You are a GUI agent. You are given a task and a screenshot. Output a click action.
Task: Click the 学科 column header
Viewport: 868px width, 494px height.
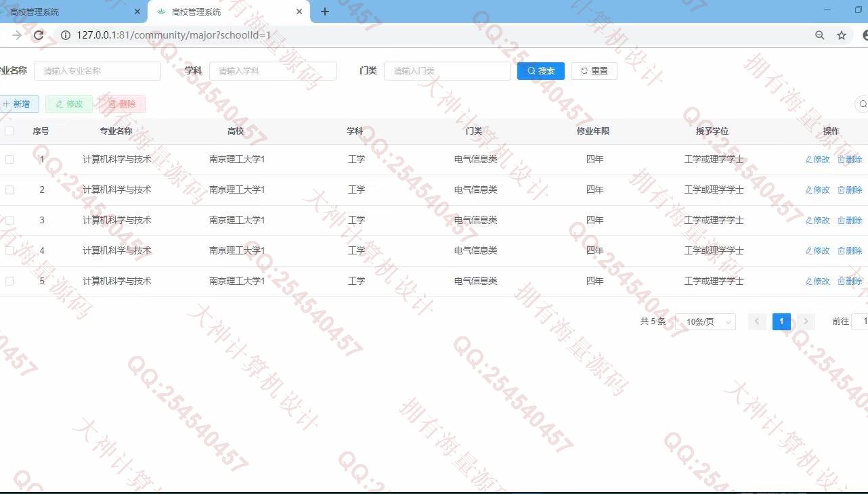(355, 131)
